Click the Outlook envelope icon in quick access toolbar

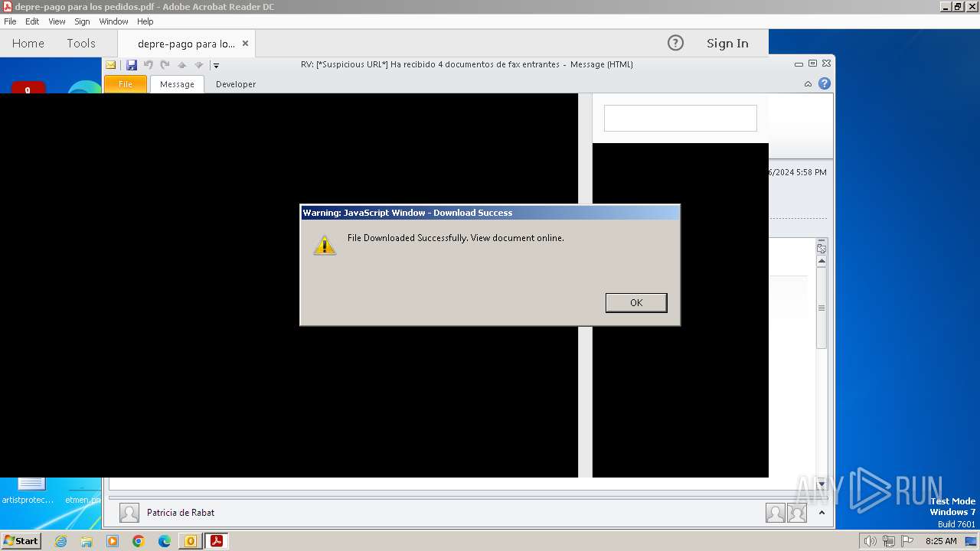[111, 65]
